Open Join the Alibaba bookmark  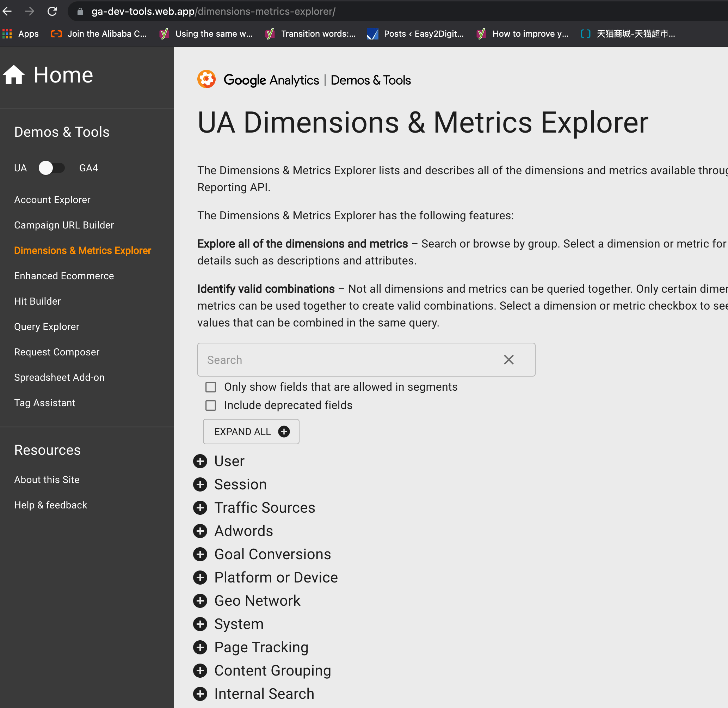(99, 34)
